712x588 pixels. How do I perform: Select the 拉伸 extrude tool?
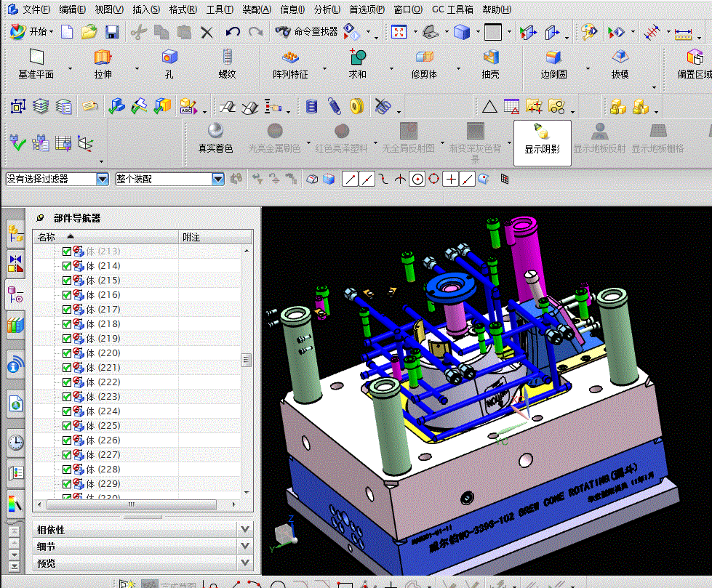(103, 64)
